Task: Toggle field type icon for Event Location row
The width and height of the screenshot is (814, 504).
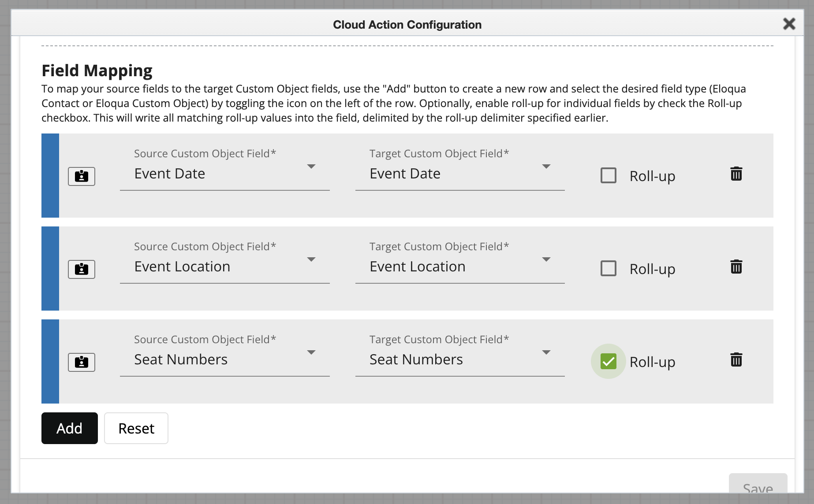Action: (81, 269)
